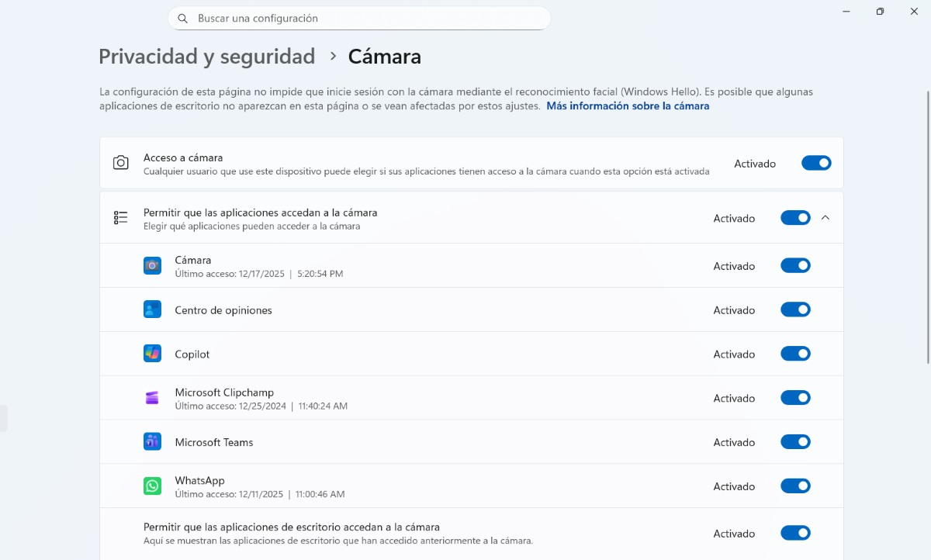The width and height of the screenshot is (931, 560).
Task: Toggle the app camera access master switch
Action: pyautogui.click(x=795, y=218)
